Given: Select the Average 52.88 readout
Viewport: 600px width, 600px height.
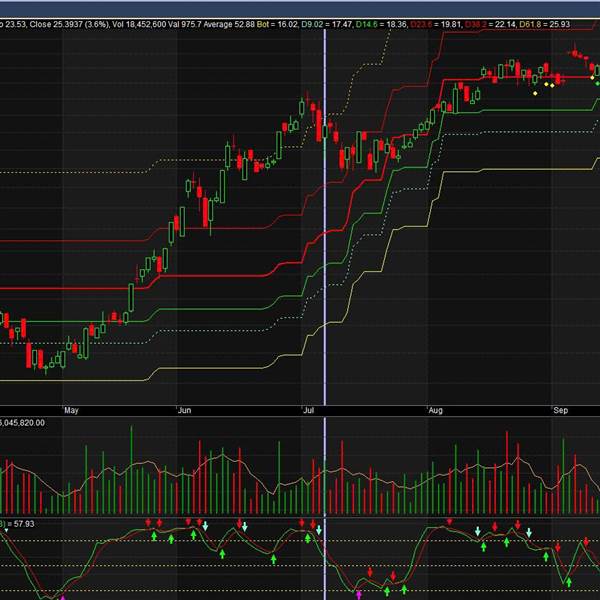Looking at the screenshot, I should pos(229,24).
